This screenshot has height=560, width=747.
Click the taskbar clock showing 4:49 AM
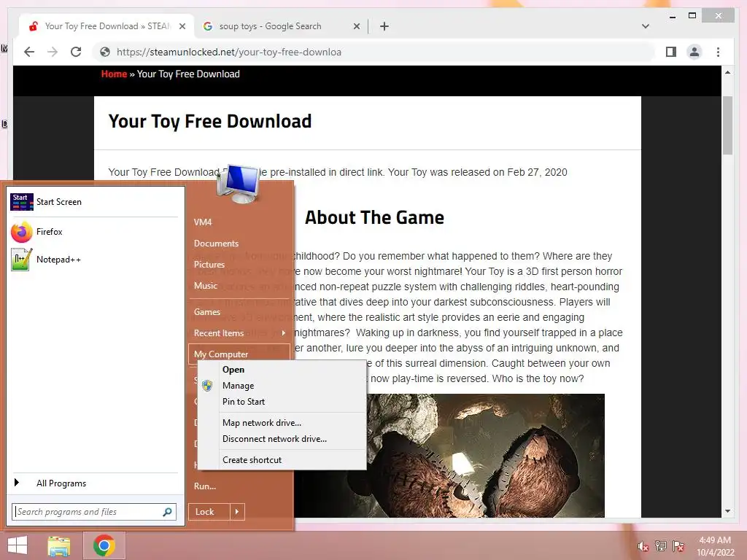[x=715, y=546]
